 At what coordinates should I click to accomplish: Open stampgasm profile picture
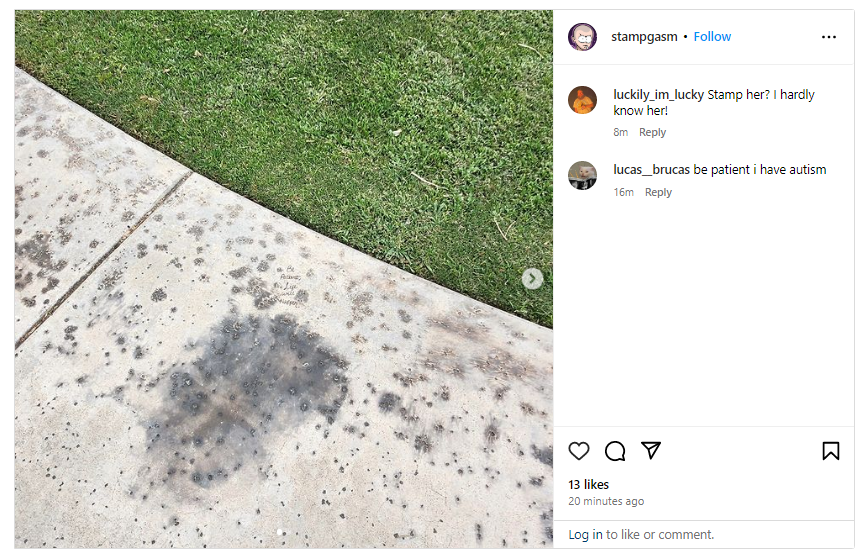[x=582, y=37]
